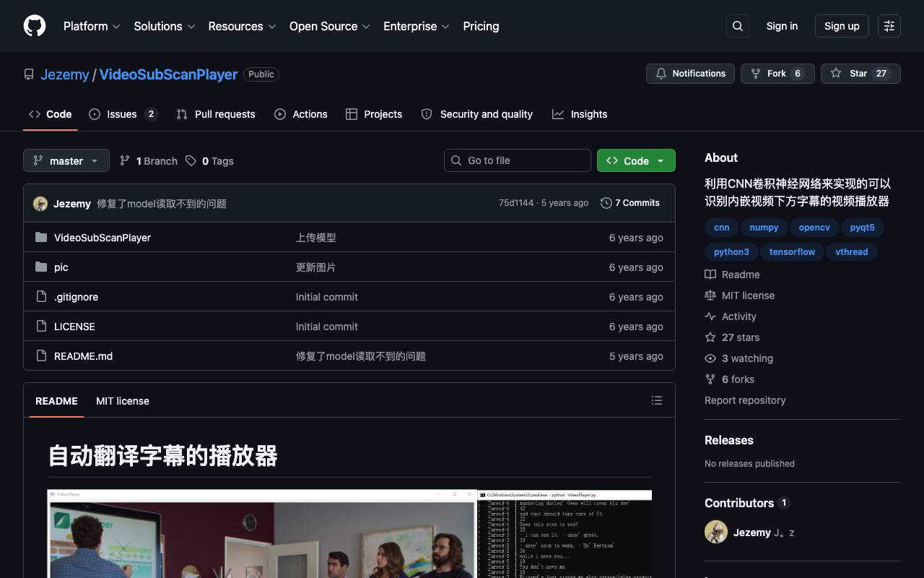Select the cnn topic tag

[721, 228]
